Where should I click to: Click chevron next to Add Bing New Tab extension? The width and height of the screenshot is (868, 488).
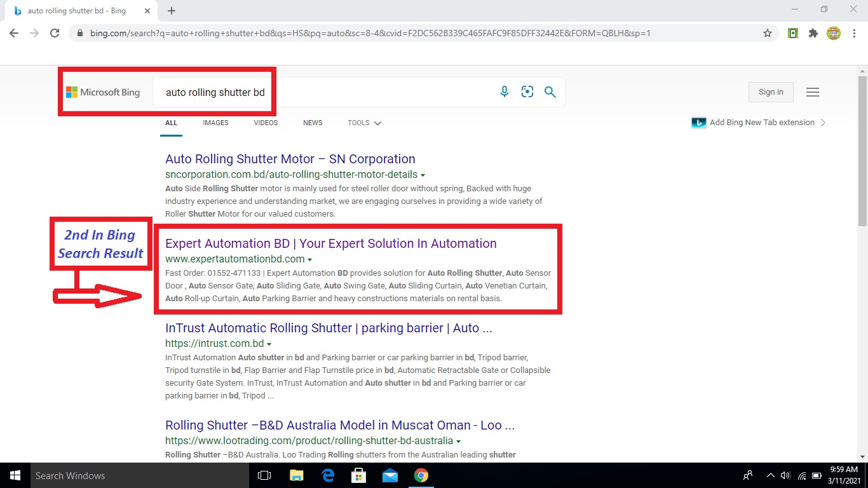pos(823,123)
